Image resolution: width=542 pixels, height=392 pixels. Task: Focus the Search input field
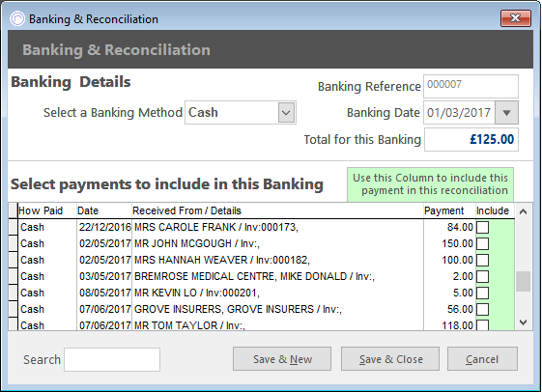point(112,359)
